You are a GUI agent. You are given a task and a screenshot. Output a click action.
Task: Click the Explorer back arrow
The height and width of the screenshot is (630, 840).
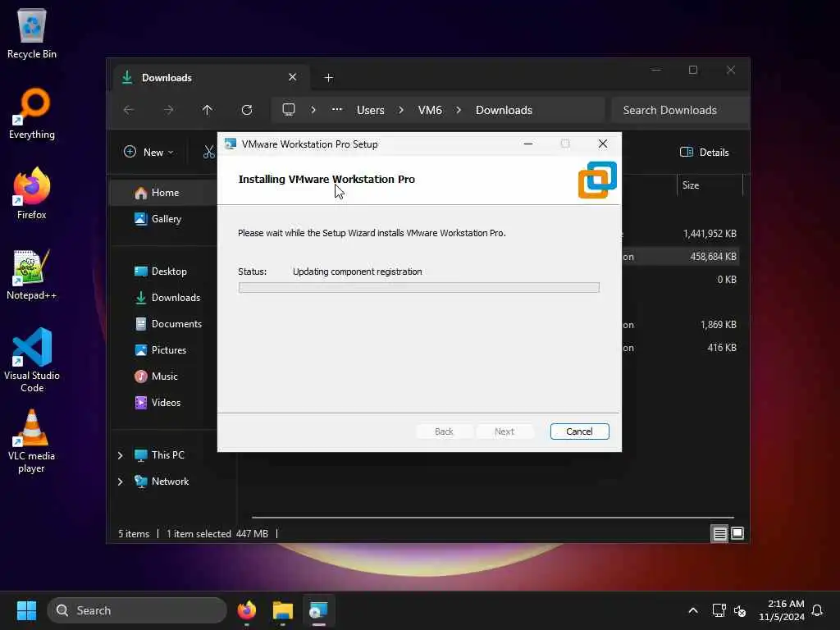[129, 110]
